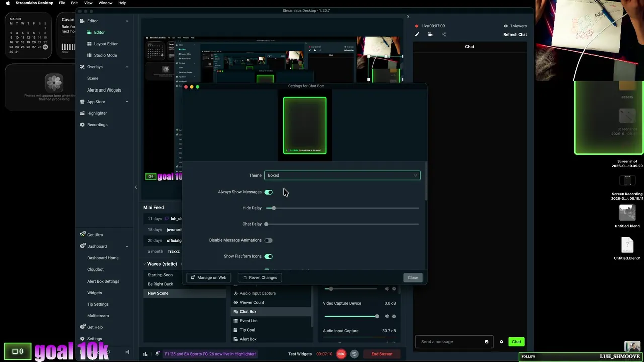Screen dimensions: 644x362
Task: Open Recordings in the sidebar
Action: tap(97, 125)
